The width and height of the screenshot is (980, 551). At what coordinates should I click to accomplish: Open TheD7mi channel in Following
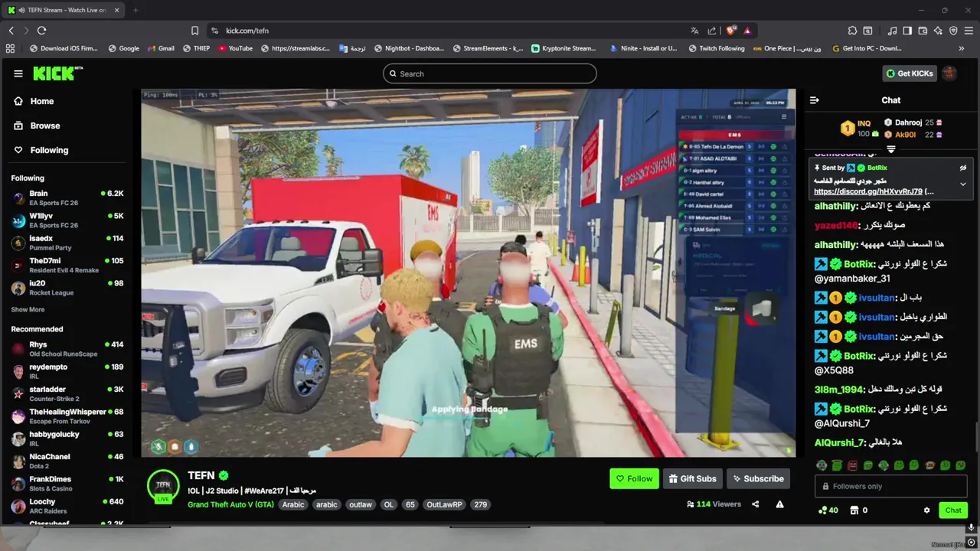tap(67, 265)
